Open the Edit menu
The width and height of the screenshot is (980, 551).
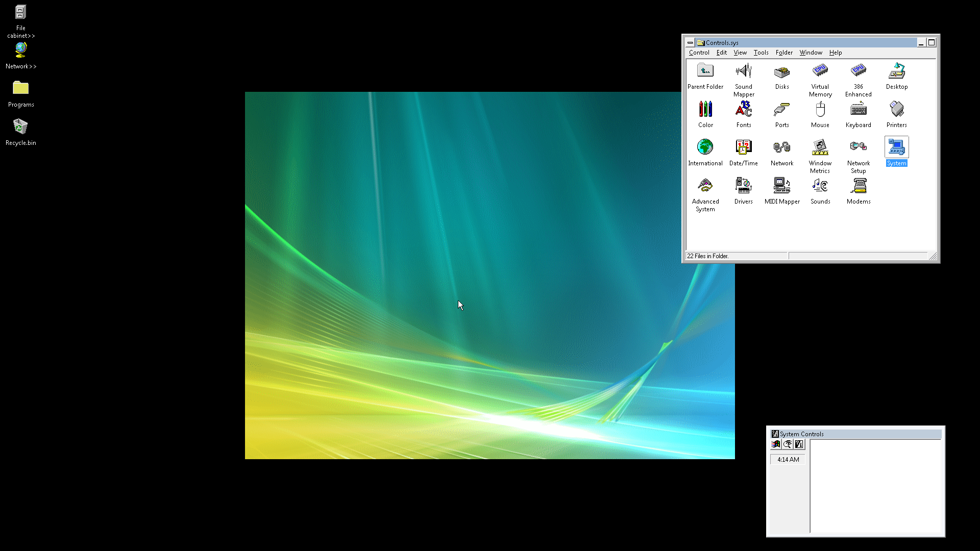pyautogui.click(x=721, y=53)
